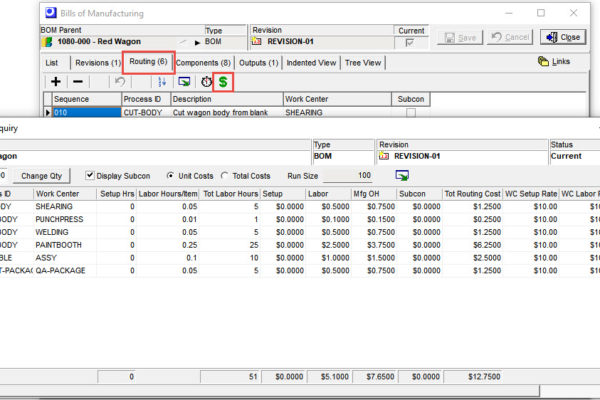Open routing cost inquiry via dollar icon
The image size is (600, 400).
[223, 82]
